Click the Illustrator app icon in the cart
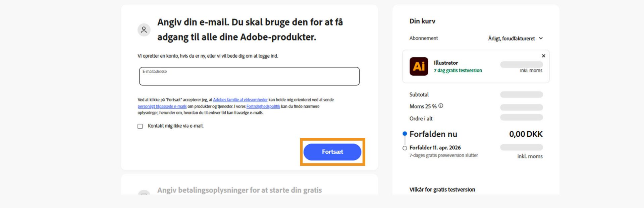 (x=418, y=66)
